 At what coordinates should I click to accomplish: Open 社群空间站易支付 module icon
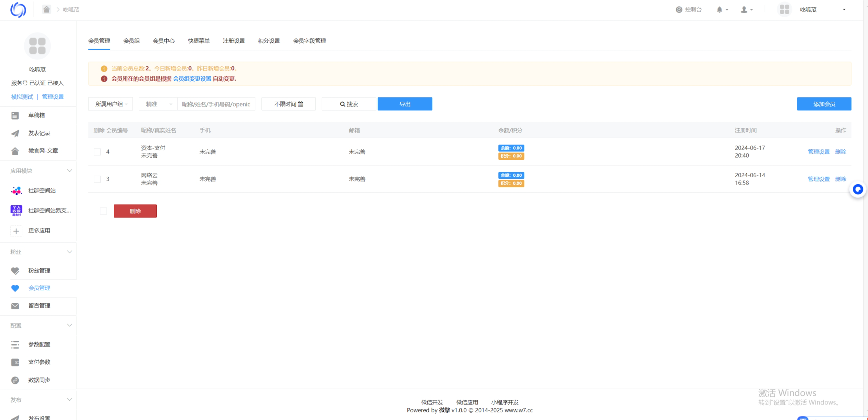(x=16, y=211)
